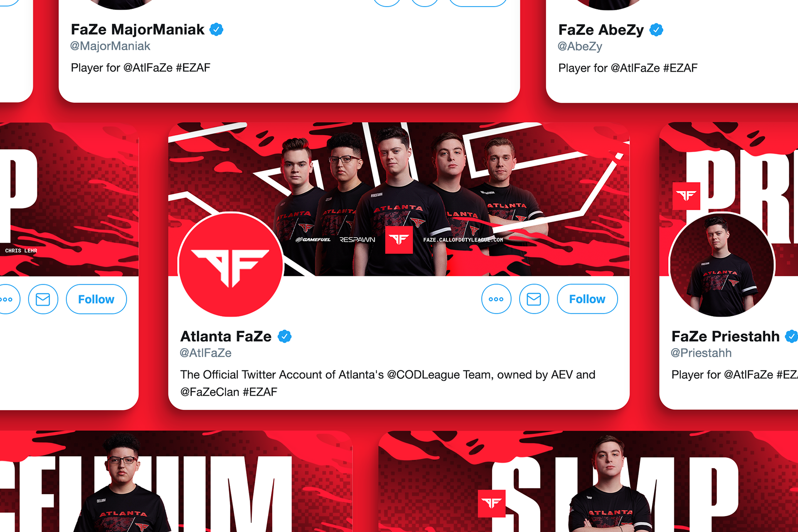The height and width of the screenshot is (532, 798).
Task: Click envelope message icon on left card
Action: [x=43, y=299]
